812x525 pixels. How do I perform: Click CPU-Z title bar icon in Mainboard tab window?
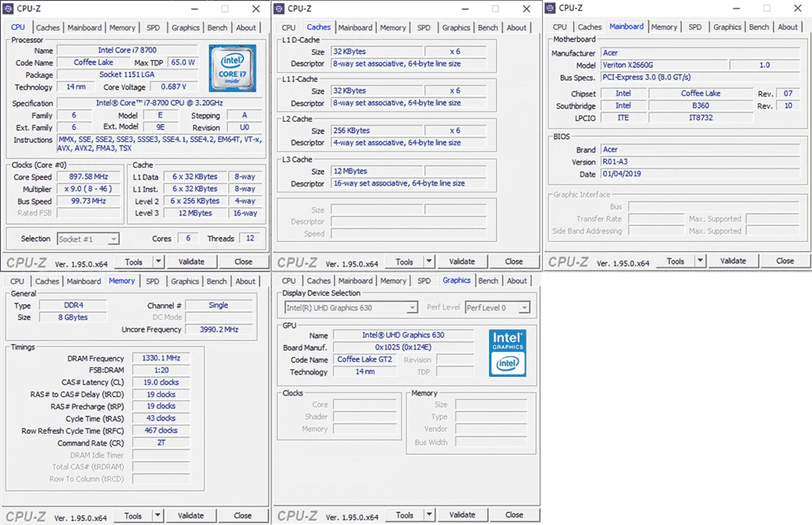pos(551,9)
